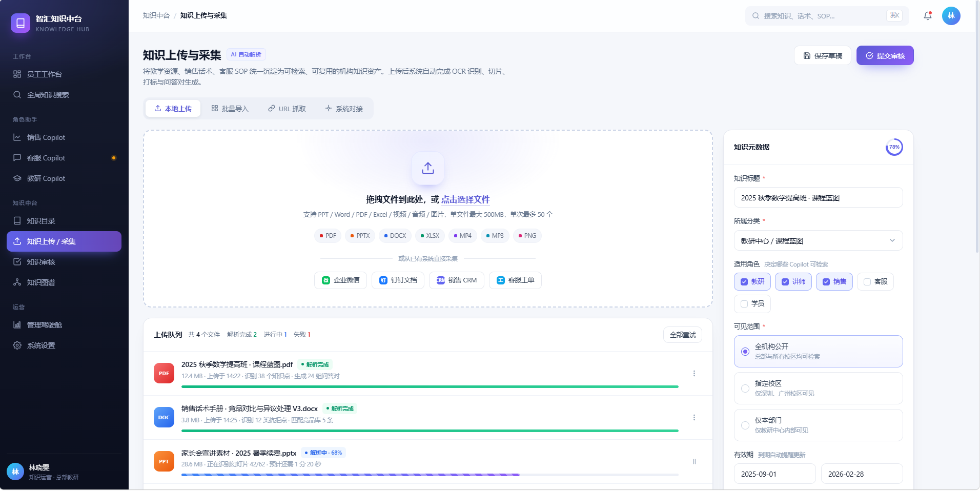Click the PPT file icon of 家长会宣讲素材
The height and width of the screenshot is (491, 980).
(x=164, y=461)
